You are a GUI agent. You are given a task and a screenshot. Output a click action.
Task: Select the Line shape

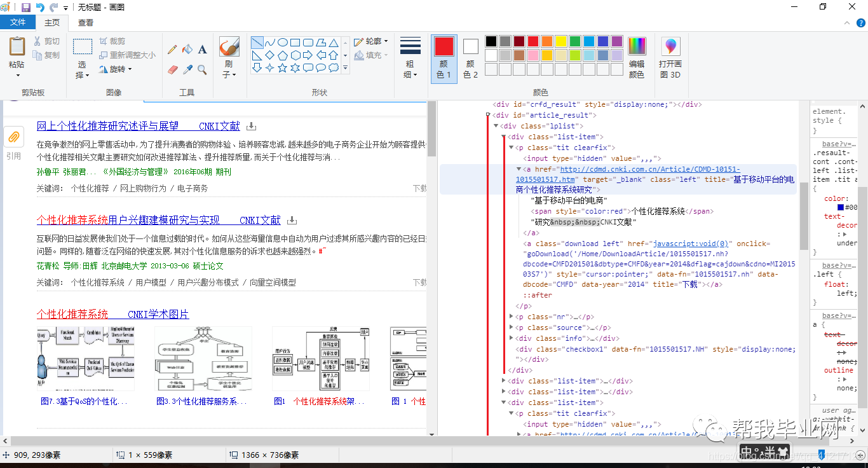(257, 43)
